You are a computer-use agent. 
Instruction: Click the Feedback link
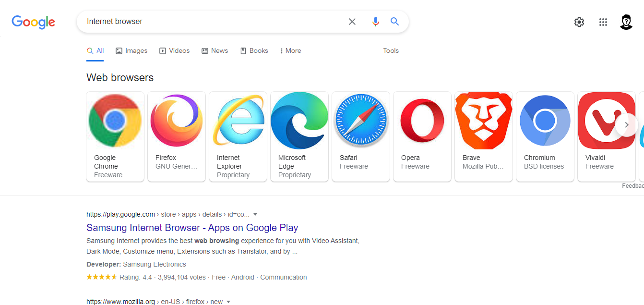pos(634,185)
